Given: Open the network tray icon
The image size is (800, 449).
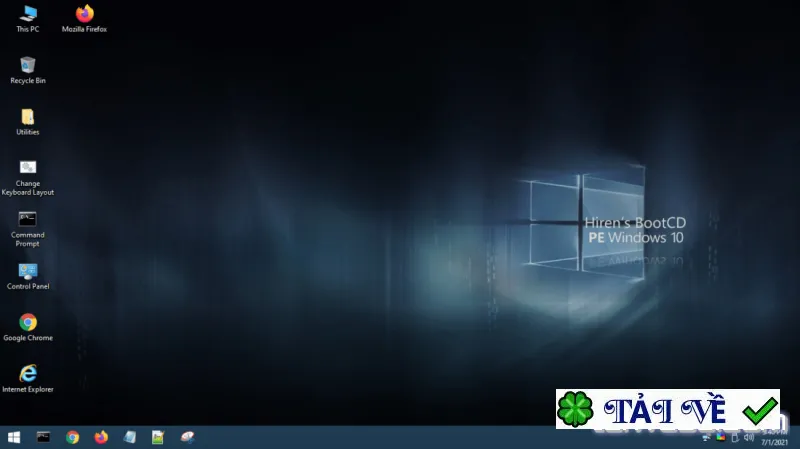Looking at the screenshot, I should [x=706, y=437].
